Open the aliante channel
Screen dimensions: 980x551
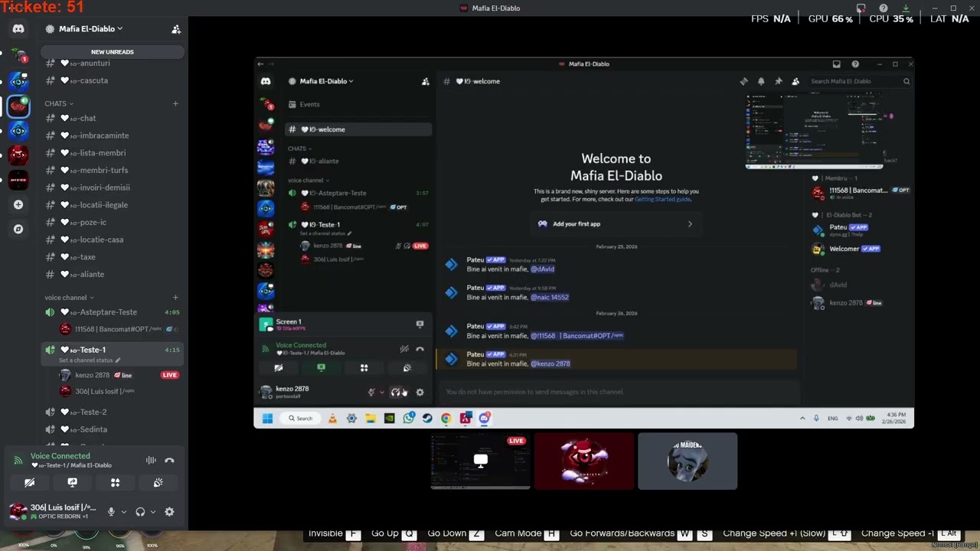pyautogui.click(x=112, y=274)
